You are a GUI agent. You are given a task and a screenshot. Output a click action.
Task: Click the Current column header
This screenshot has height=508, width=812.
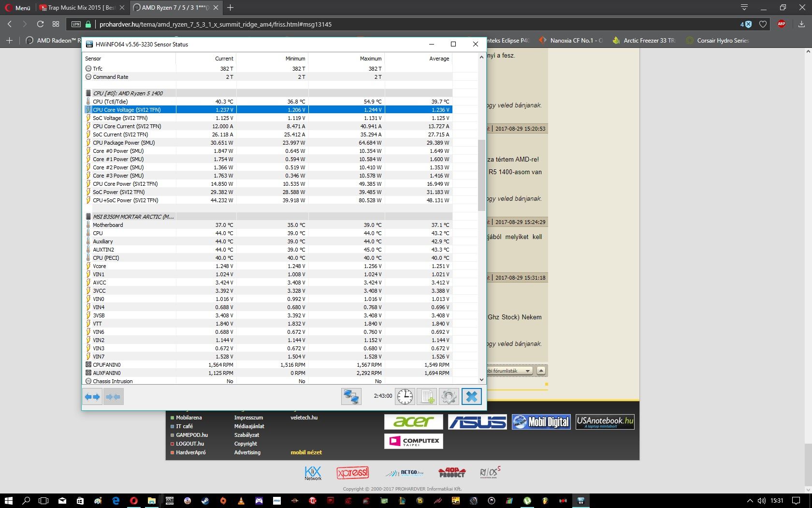[206, 59]
